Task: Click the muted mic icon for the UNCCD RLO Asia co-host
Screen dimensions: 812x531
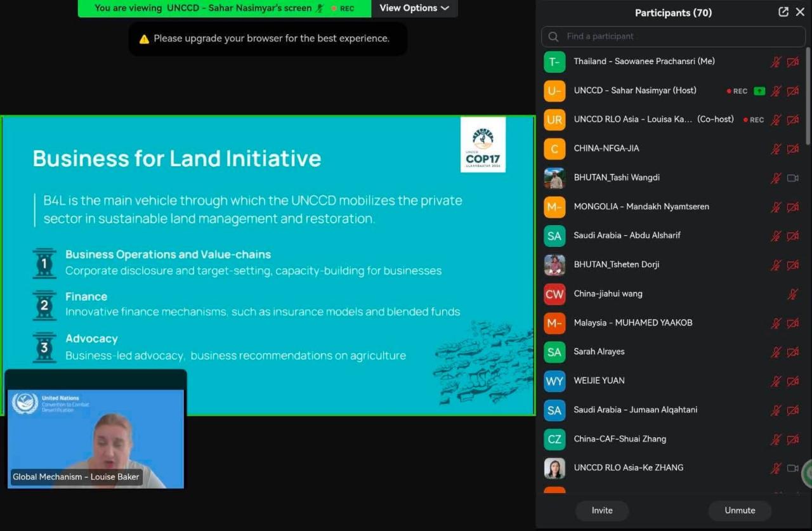Action: (776, 120)
